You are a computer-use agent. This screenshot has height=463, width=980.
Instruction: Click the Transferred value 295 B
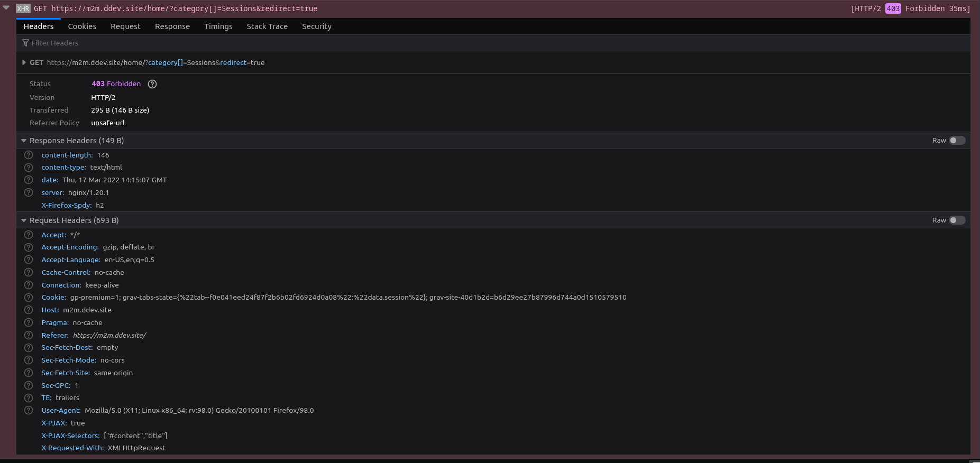(x=120, y=110)
